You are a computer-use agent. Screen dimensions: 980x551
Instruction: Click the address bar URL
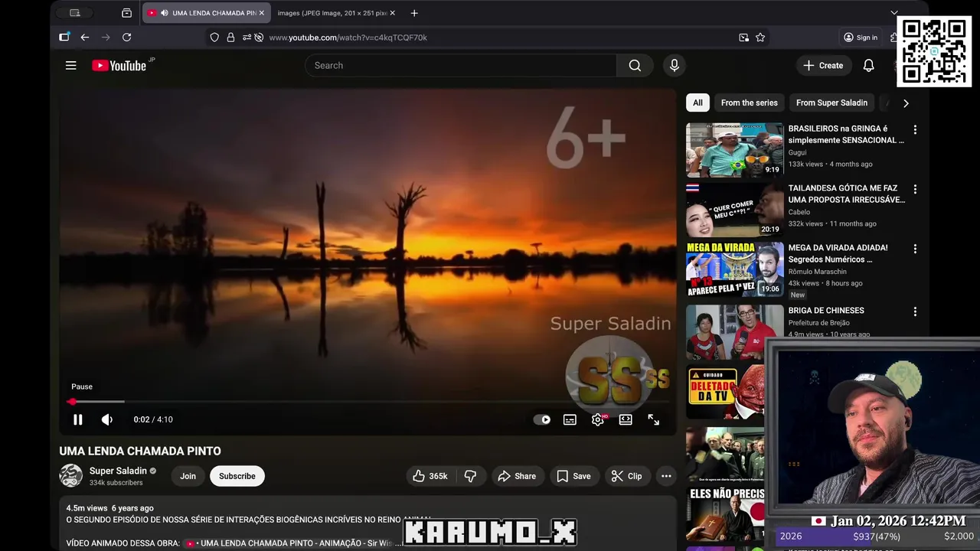348,37
